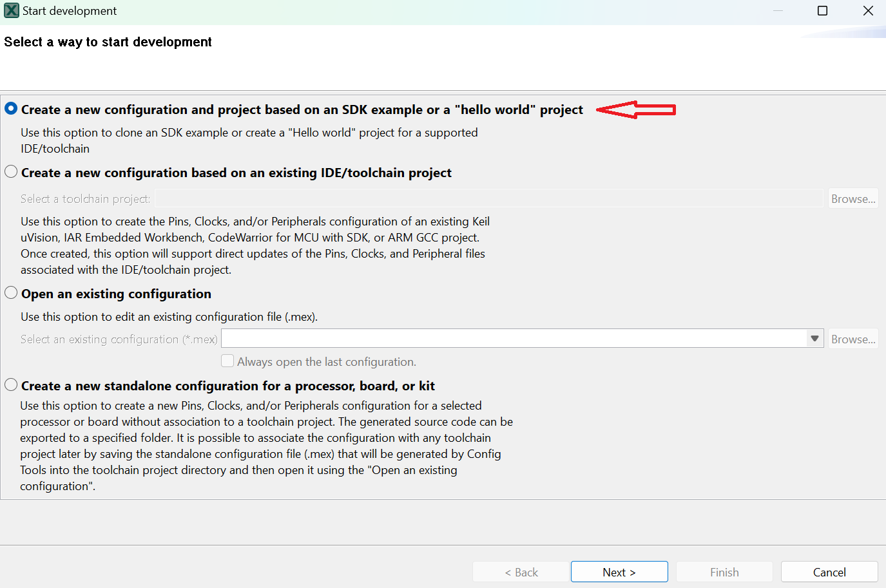Minimize the Start development window
The width and height of the screenshot is (886, 588).
(x=778, y=11)
